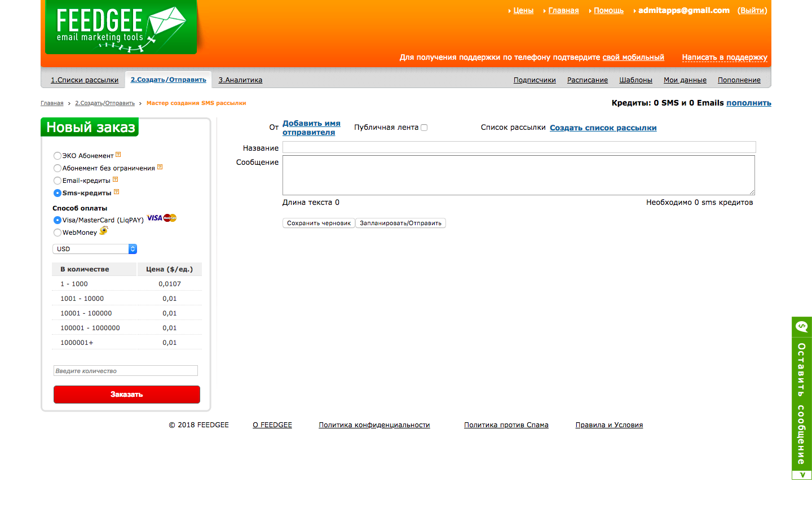Click the Главная link in header

563,11
